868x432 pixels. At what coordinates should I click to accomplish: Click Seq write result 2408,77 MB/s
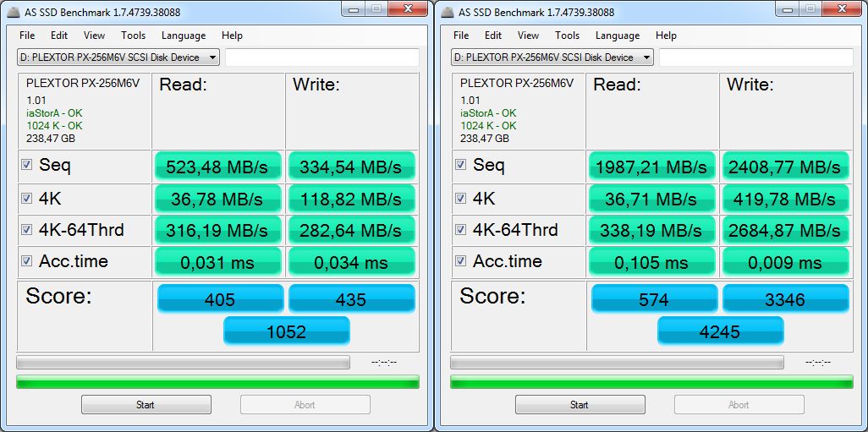click(786, 166)
